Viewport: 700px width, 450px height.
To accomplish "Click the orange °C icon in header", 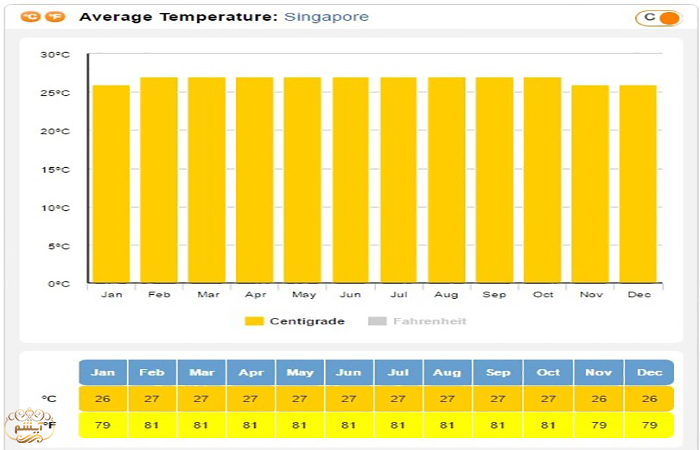I will tap(32, 17).
